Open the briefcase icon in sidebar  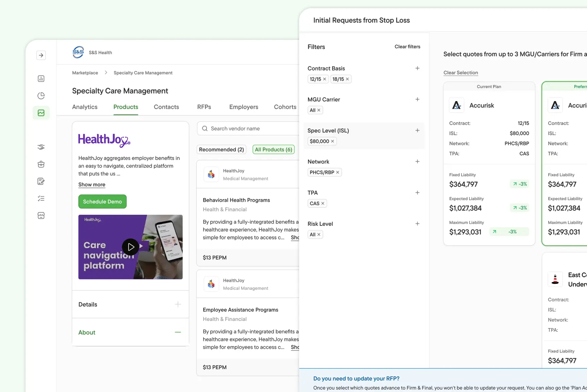(x=41, y=164)
